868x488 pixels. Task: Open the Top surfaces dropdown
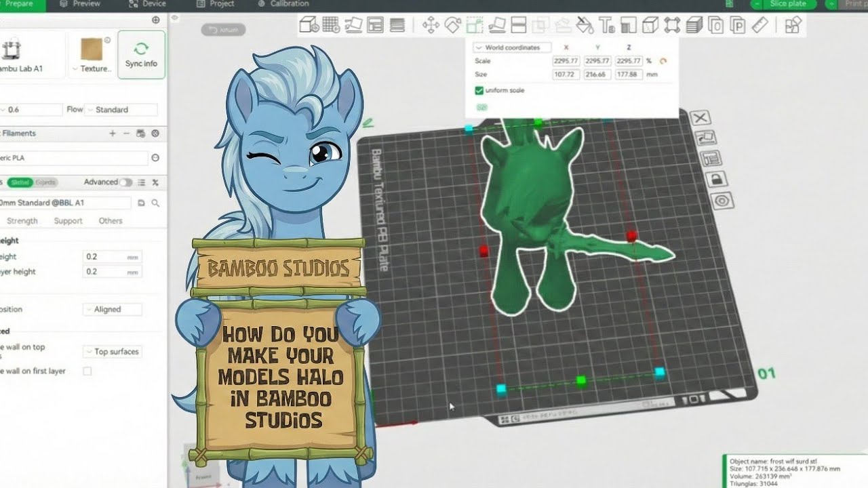[113, 352]
